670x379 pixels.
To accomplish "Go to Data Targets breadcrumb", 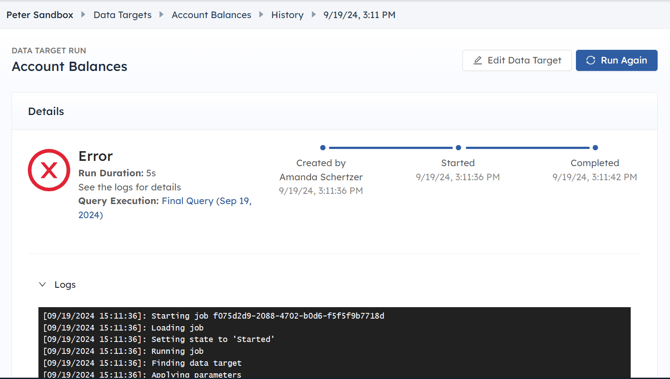I will [x=122, y=15].
